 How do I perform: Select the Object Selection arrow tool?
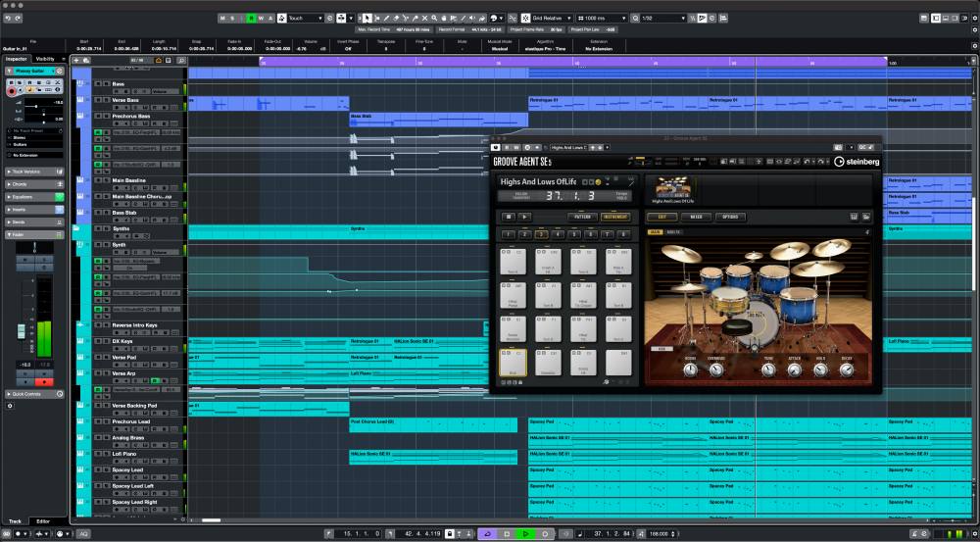coord(367,18)
